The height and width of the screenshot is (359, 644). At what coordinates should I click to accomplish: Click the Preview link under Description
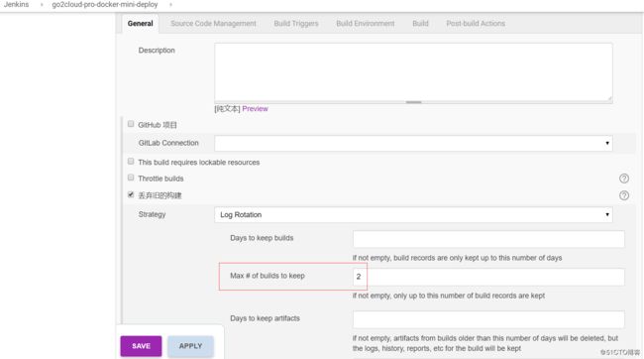tap(255, 108)
